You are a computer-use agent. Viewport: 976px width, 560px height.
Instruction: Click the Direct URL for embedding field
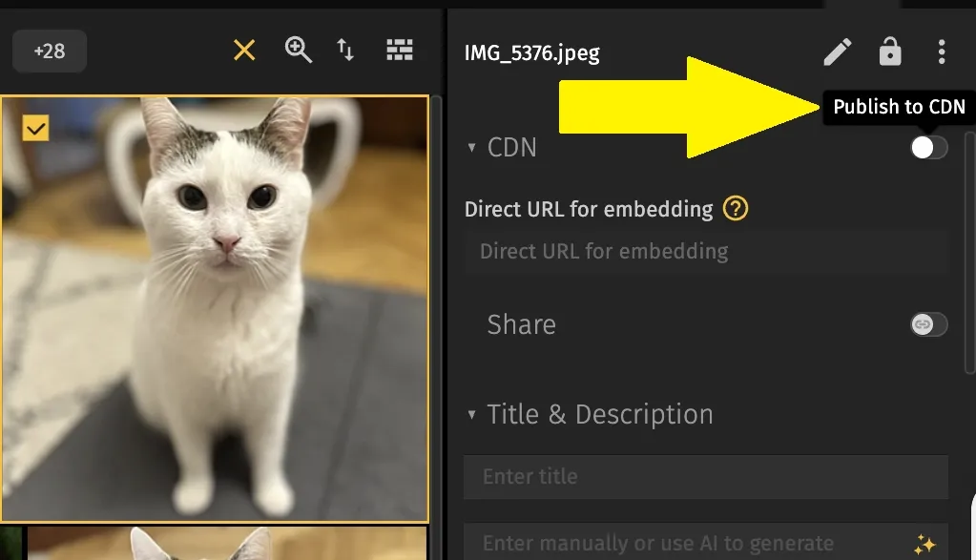pos(706,251)
